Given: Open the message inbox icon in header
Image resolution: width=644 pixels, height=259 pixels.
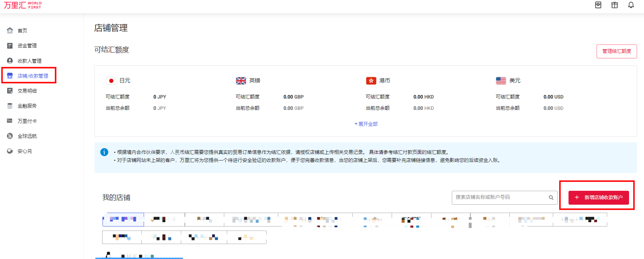Looking at the screenshot, I should (598, 5).
